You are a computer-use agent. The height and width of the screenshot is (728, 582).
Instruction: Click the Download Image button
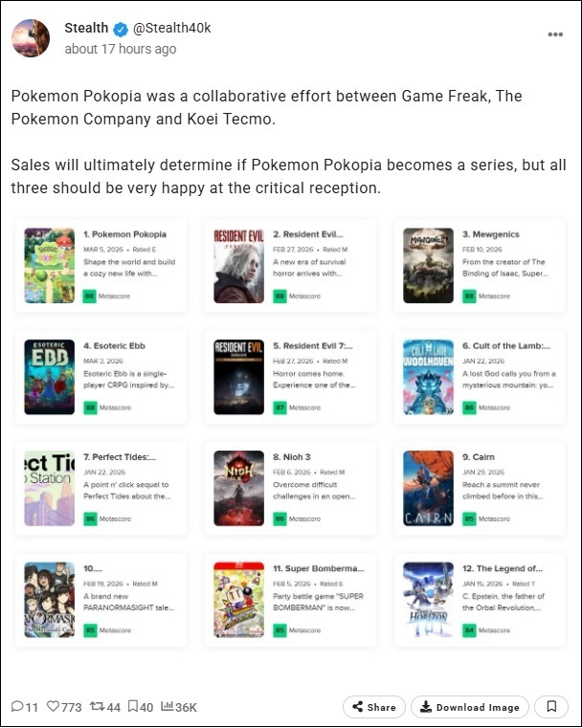click(x=469, y=707)
